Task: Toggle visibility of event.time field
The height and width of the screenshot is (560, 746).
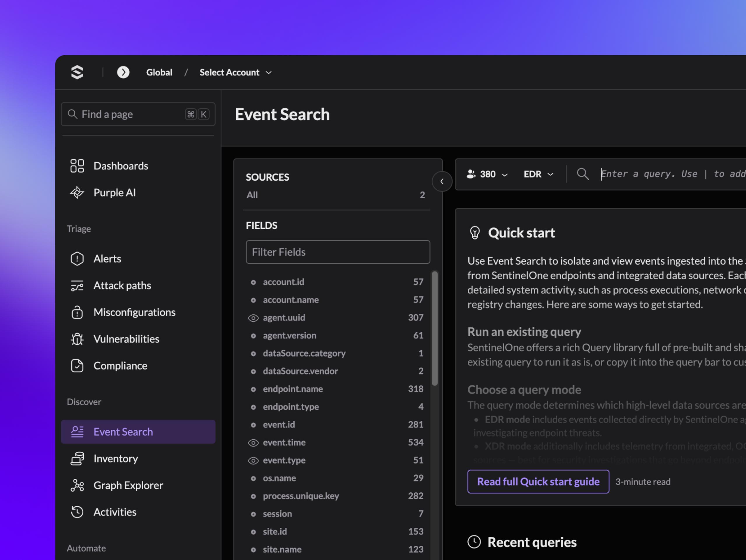Action: tap(253, 443)
